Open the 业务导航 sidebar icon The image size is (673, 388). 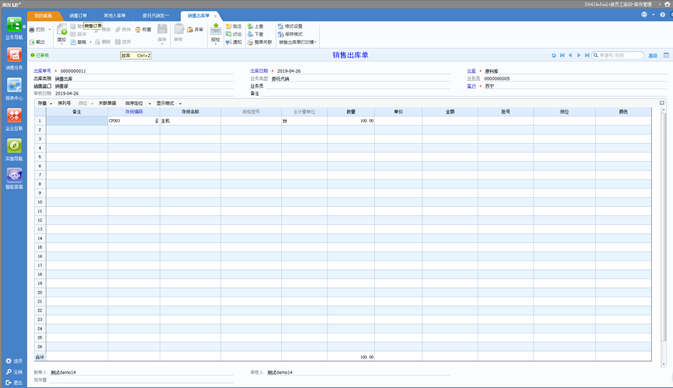click(14, 25)
